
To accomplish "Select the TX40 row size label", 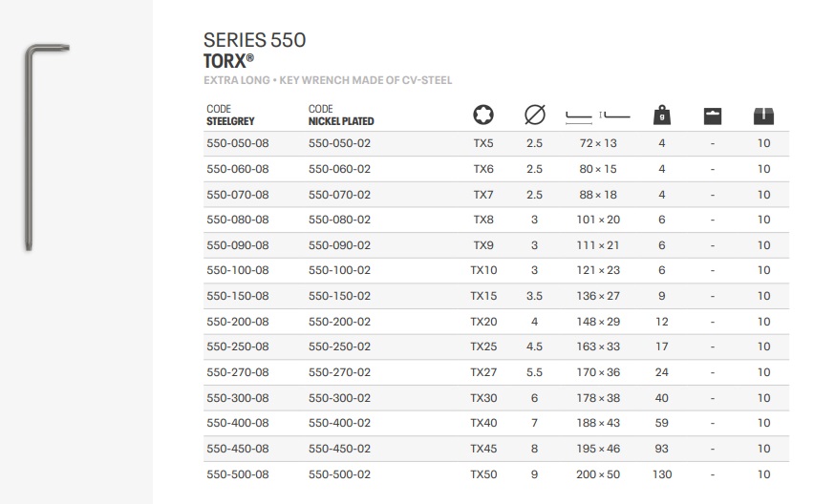I will pyautogui.click(x=483, y=423).
